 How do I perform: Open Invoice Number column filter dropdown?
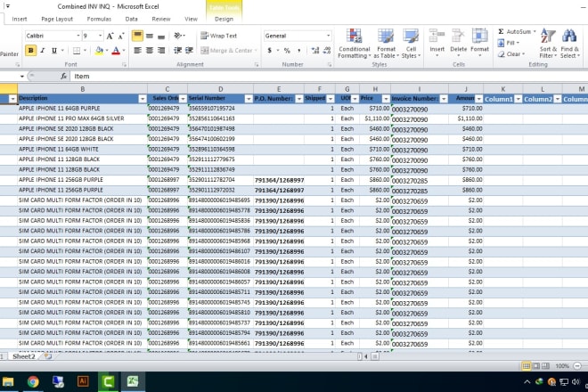pyautogui.click(x=444, y=99)
